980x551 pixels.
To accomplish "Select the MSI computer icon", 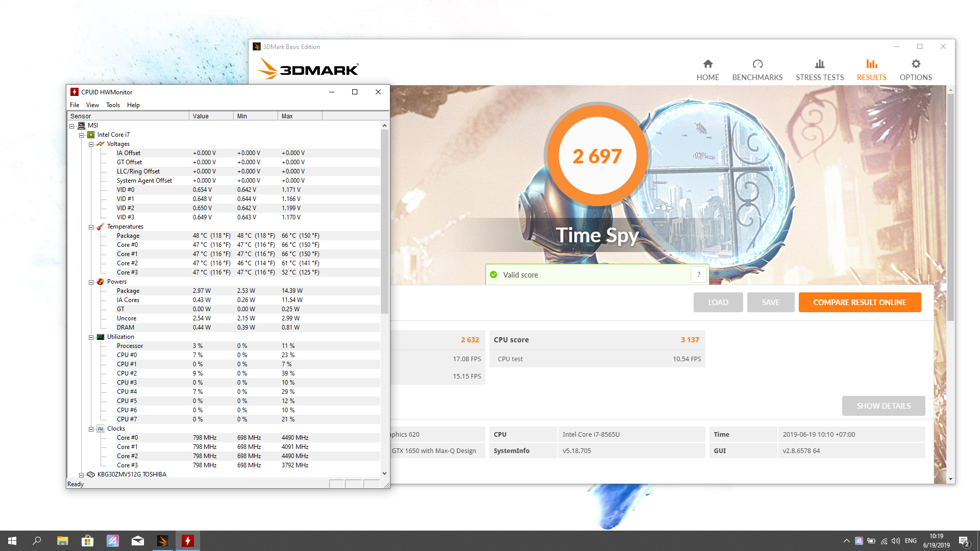I will coord(81,126).
